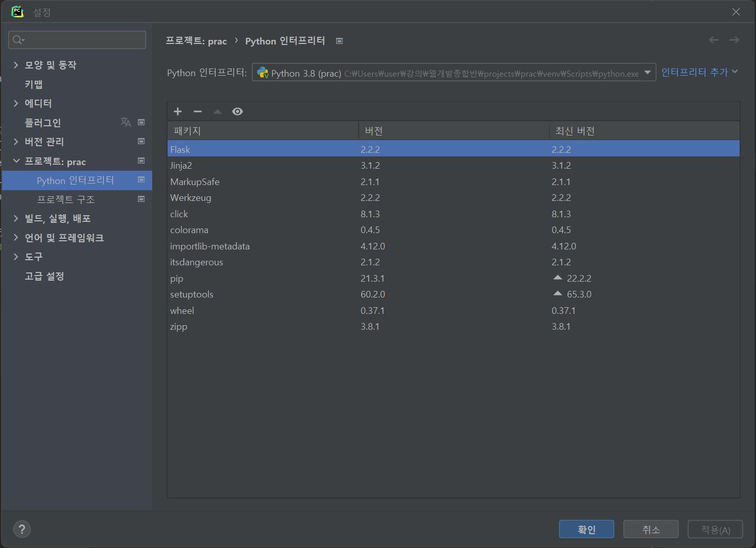The width and height of the screenshot is (756, 548).
Task: Open the 고급 설정 page
Action: (44, 276)
